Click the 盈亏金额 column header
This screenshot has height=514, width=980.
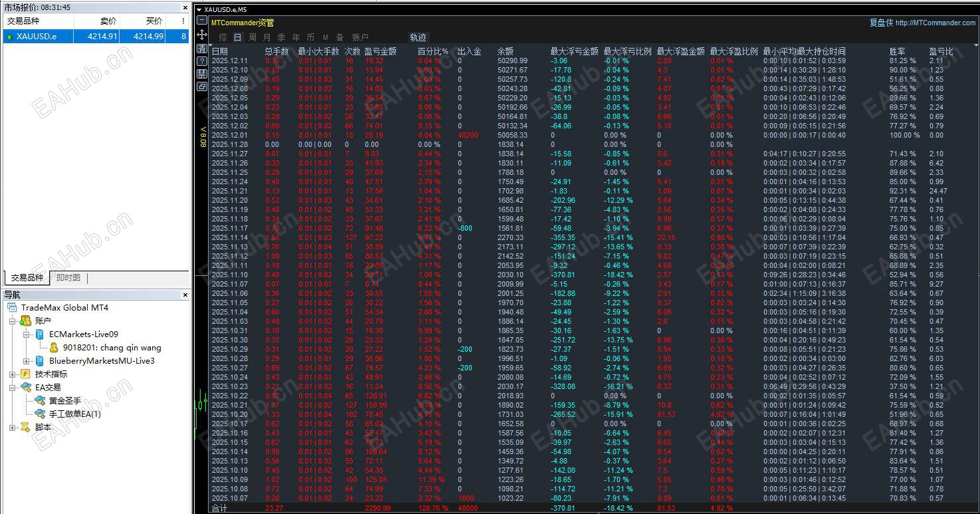tap(381, 51)
